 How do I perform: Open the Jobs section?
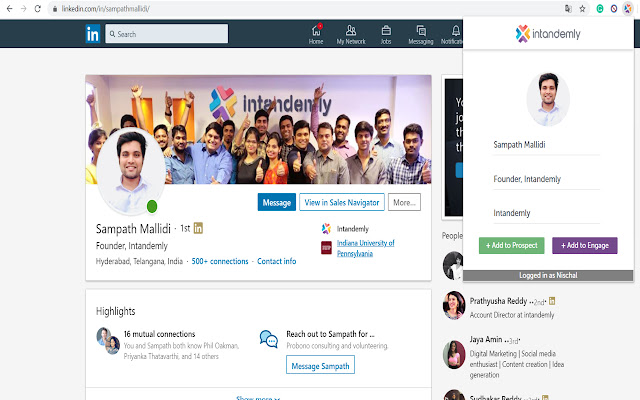pos(386,34)
